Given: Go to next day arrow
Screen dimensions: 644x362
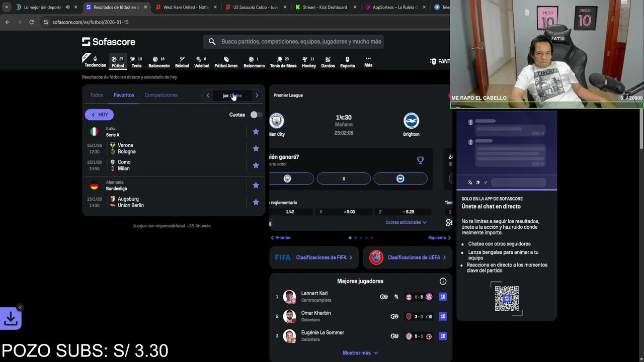Looking at the screenshot, I should [257, 96].
